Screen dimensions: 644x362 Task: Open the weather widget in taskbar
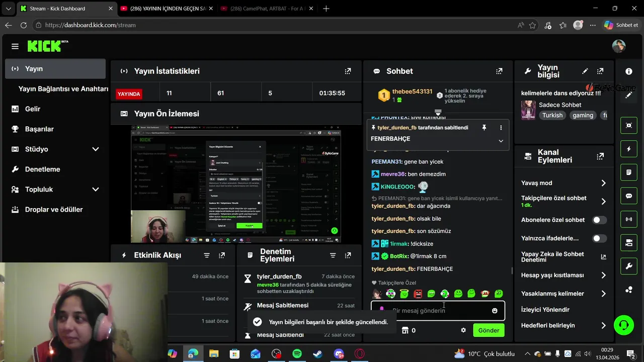pyautogui.click(x=484, y=354)
